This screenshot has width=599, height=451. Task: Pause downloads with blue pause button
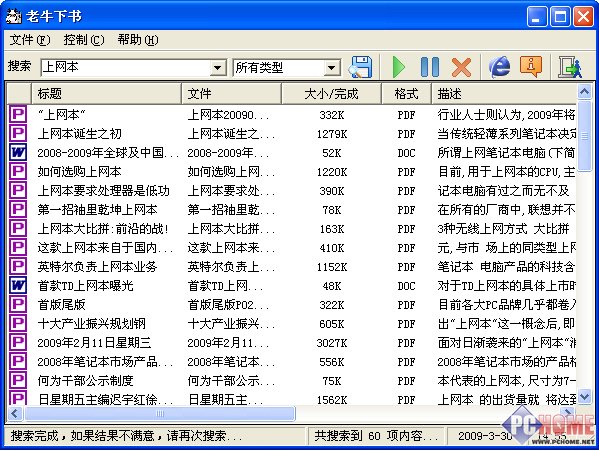point(430,67)
